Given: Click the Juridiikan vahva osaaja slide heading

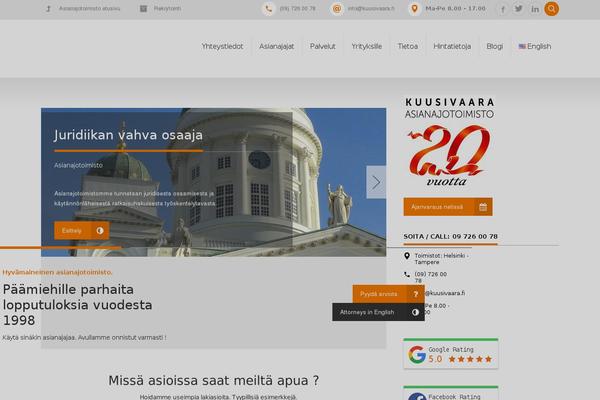Looking at the screenshot, I should (x=128, y=135).
